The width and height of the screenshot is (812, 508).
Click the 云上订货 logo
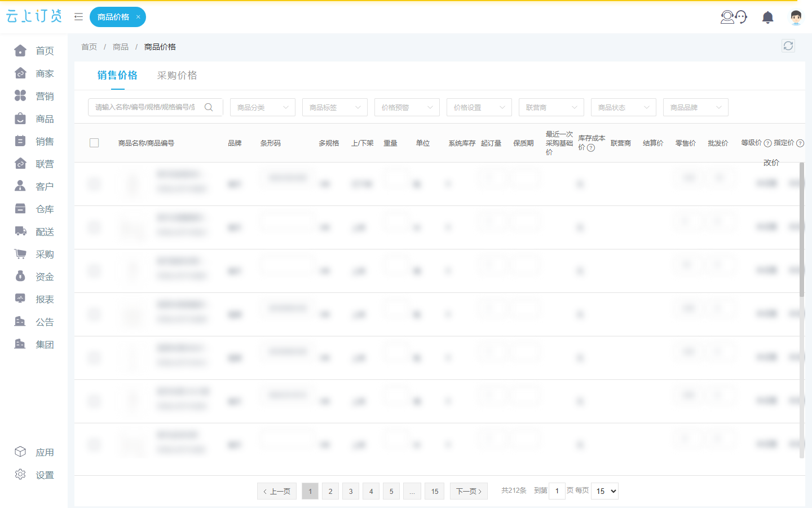pos(34,16)
